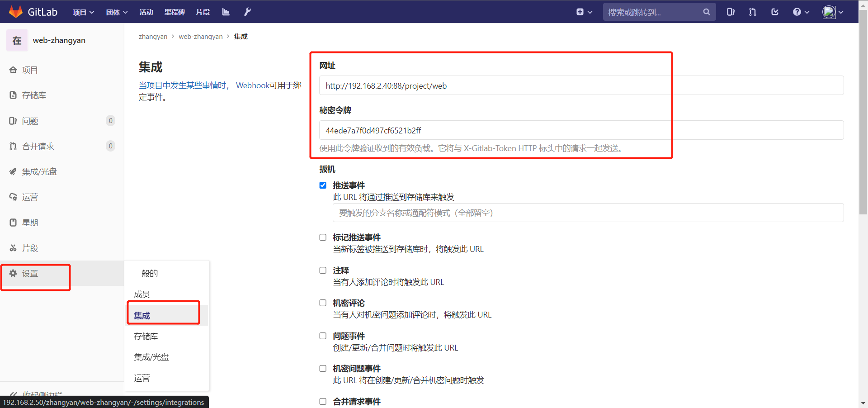Enable the 问题事件 checkbox

pos(323,336)
